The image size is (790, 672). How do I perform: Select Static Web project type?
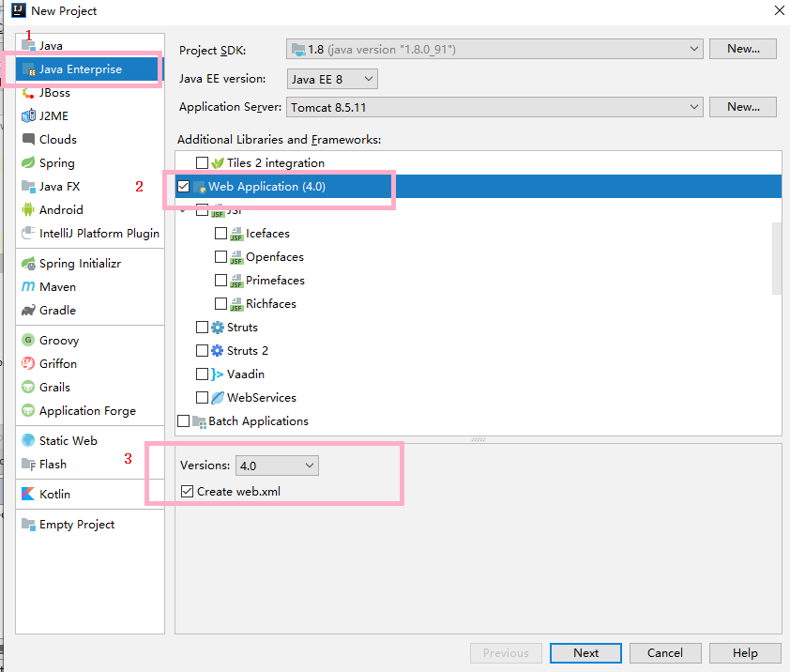tap(90, 440)
